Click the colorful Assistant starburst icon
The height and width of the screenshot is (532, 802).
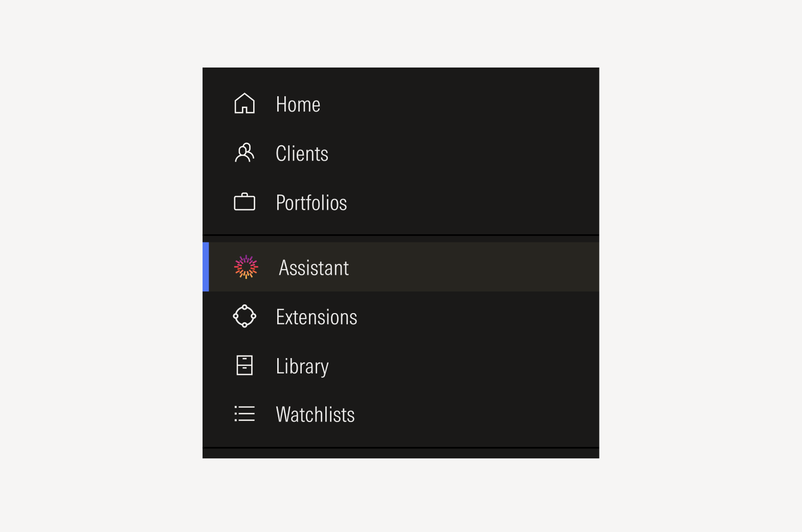pyautogui.click(x=247, y=267)
